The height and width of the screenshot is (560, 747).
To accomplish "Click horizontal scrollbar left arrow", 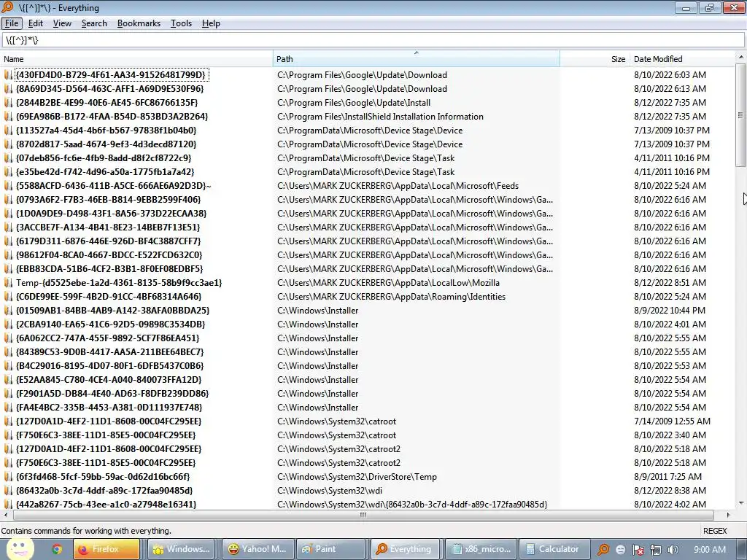I will [x=6, y=515].
